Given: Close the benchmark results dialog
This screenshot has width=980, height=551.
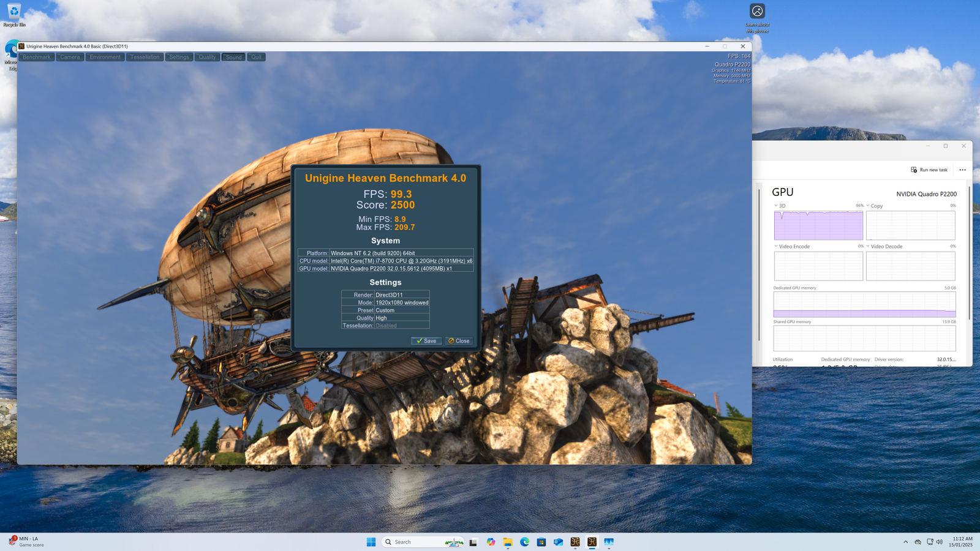Looking at the screenshot, I should pyautogui.click(x=459, y=341).
